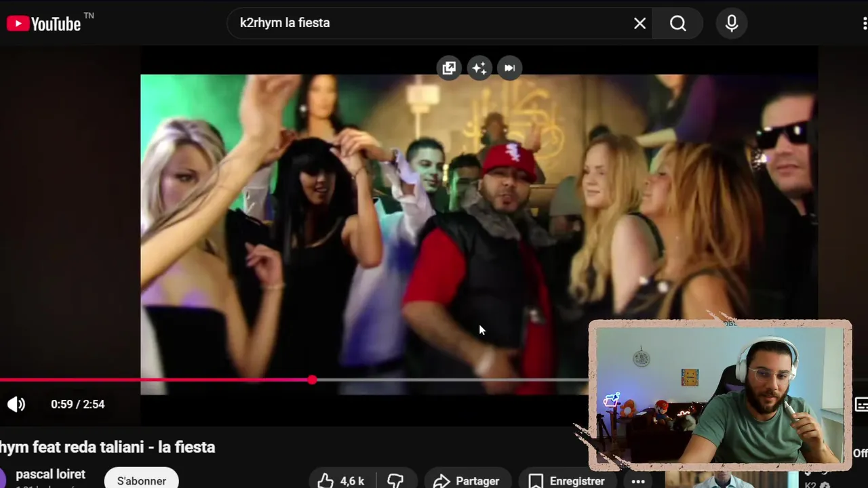Click the magnifying glass search button
The height and width of the screenshot is (488, 868).
click(x=678, y=24)
